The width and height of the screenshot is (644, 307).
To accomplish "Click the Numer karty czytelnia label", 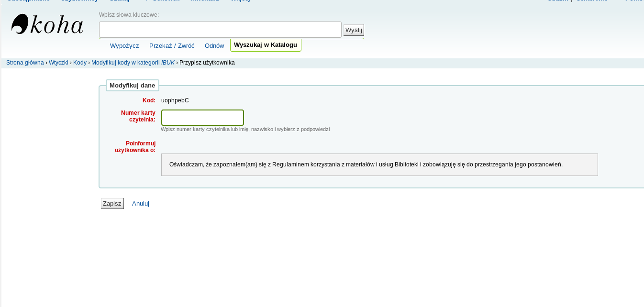I will (138, 116).
